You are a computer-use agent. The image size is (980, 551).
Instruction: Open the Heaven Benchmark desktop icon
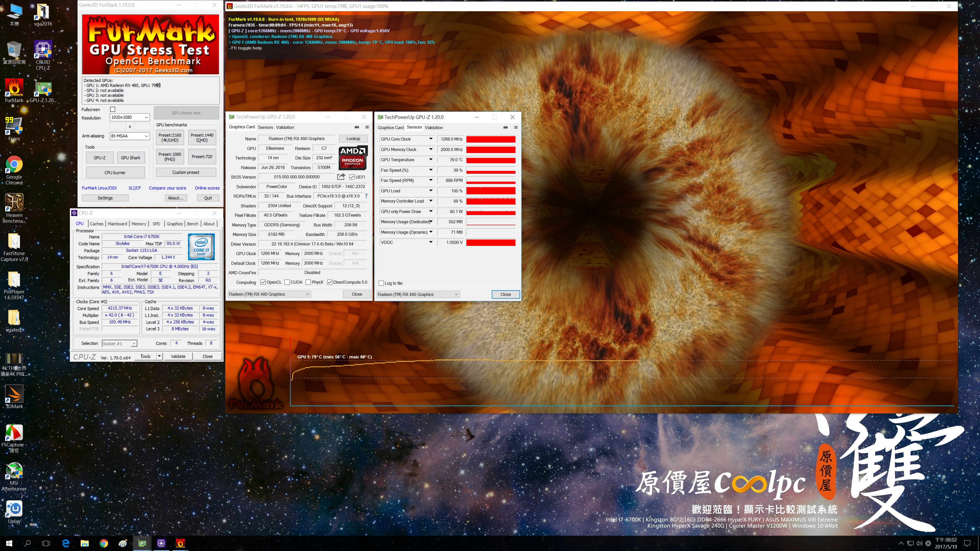click(14, 208)
